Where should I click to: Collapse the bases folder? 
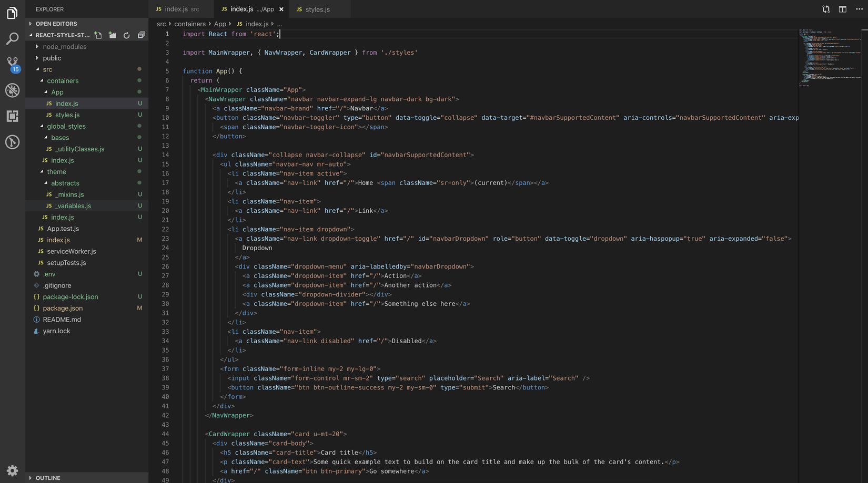pyautogui.click(x=60, y=138)
